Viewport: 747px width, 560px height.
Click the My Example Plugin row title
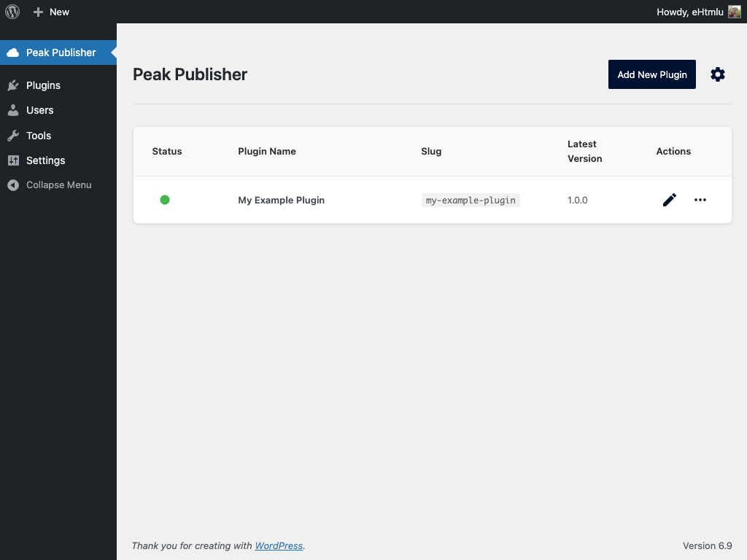[x=281, y=200]
